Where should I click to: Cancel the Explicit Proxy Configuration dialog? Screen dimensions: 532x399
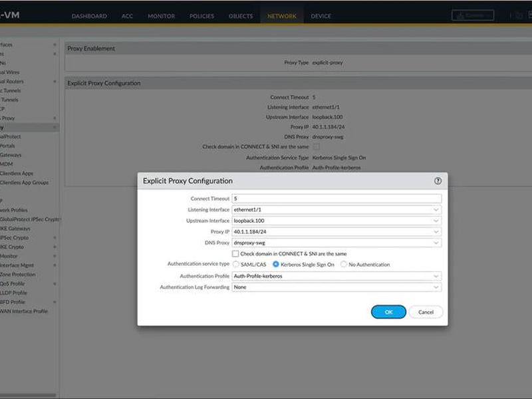pos(426,312)
